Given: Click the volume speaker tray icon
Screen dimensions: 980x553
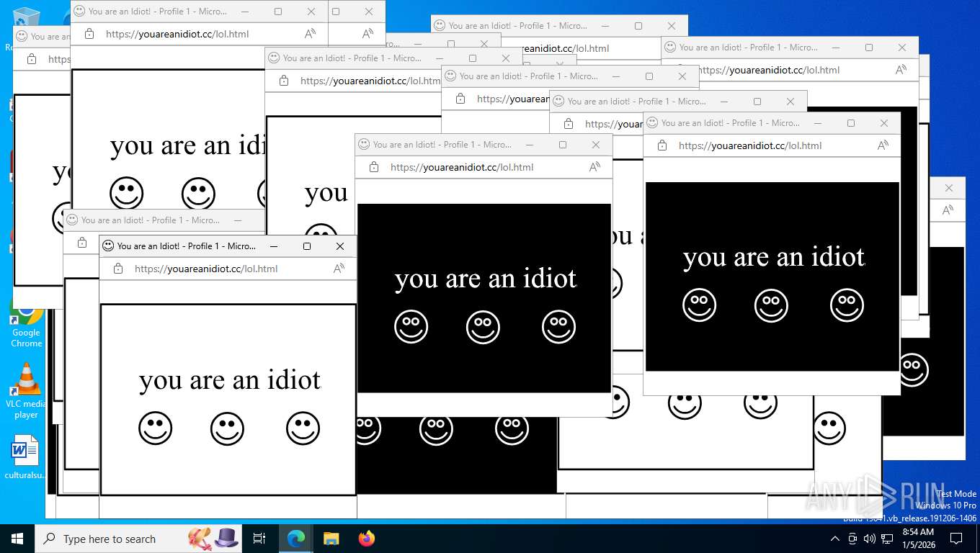Looking at the screenshot, I should pyautogui.click(x=869, y=539).
